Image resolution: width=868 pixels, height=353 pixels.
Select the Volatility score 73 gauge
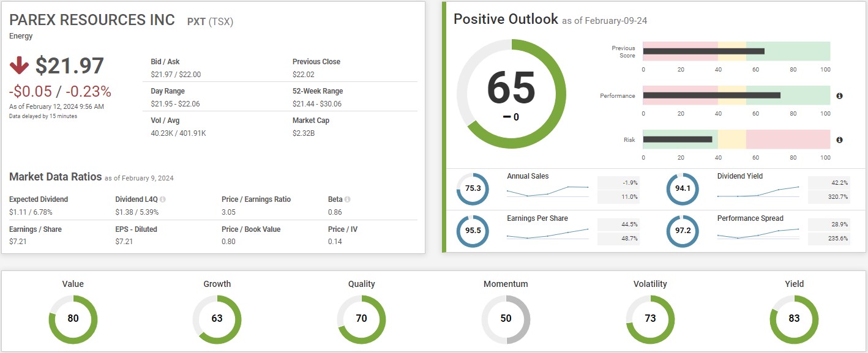[650, 319]
